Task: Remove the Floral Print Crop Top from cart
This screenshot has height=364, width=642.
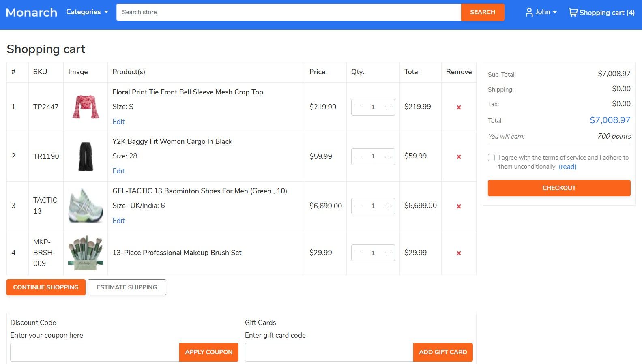Action: point(459,107)
